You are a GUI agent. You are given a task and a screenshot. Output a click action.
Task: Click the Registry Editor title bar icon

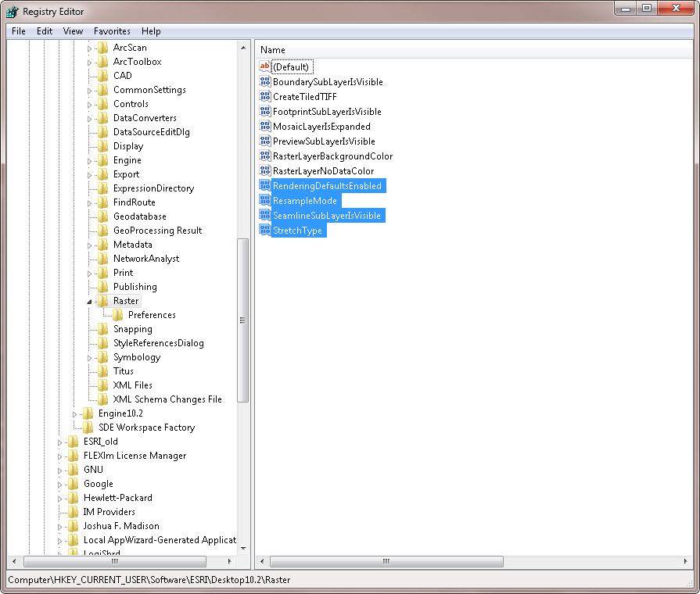(12, 12)
